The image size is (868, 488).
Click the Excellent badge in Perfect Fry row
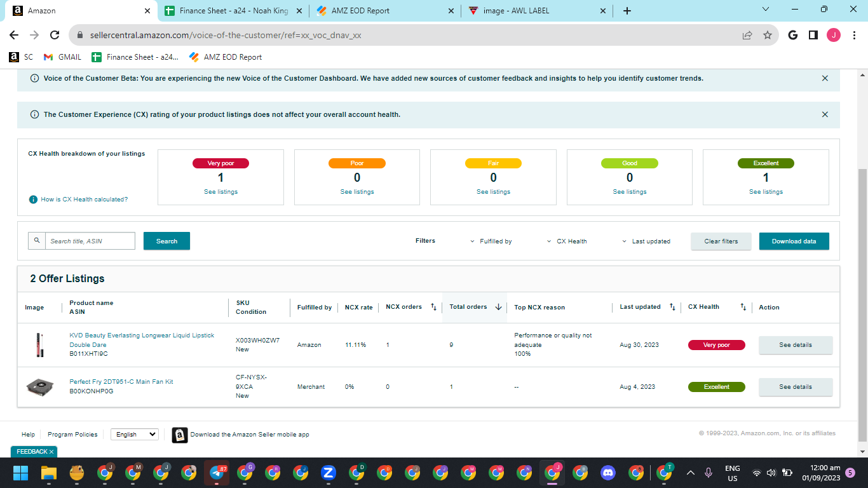point(716,387)
